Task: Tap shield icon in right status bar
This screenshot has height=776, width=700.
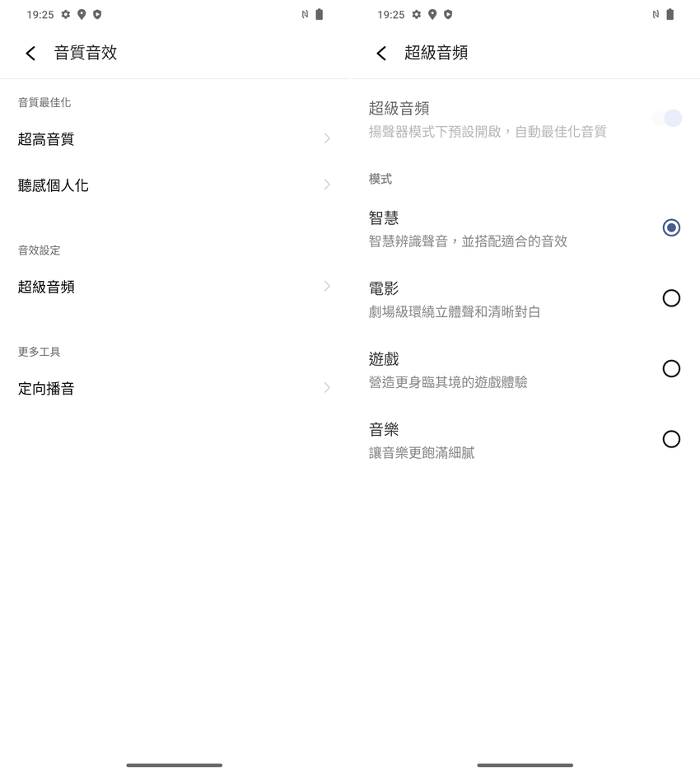Action: pos(448,14)
